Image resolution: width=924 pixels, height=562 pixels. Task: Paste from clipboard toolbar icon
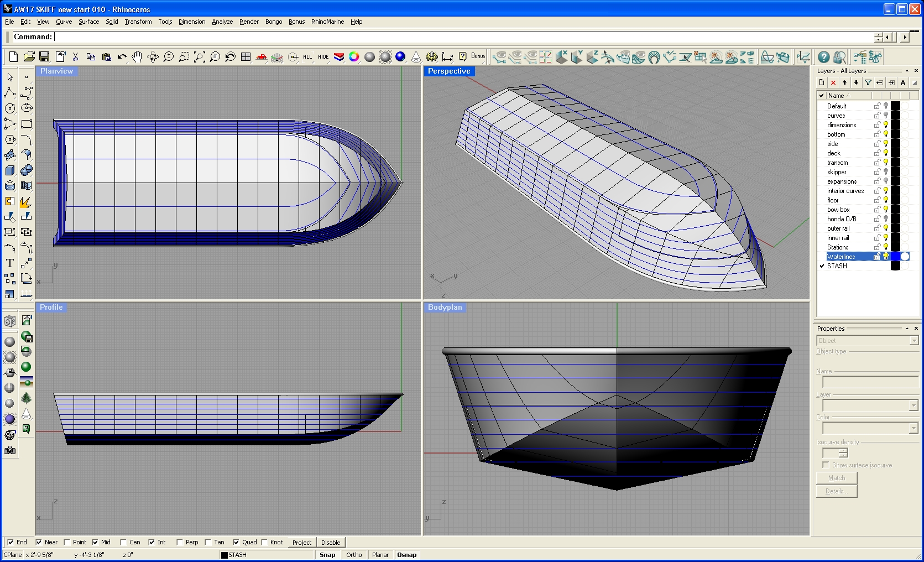point(106,57)
